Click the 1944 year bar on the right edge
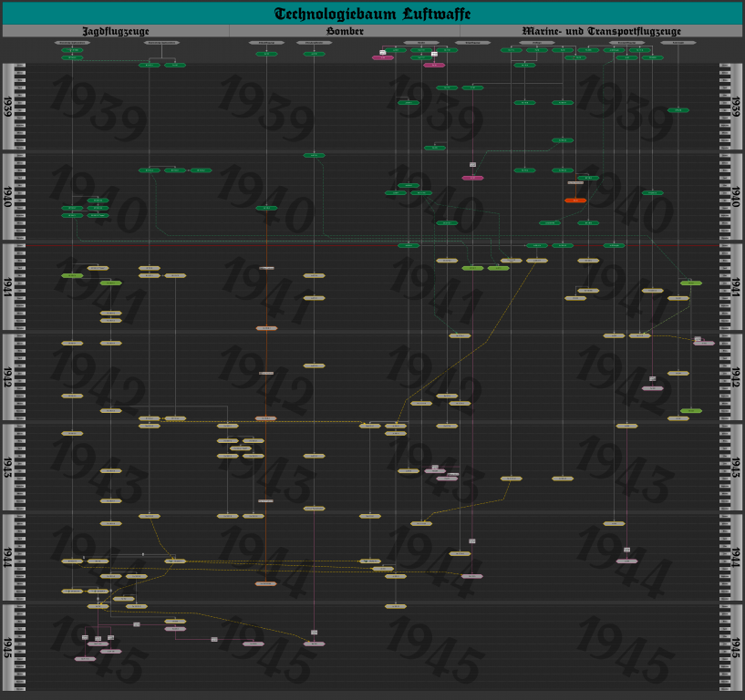 (x=736, y=558)
